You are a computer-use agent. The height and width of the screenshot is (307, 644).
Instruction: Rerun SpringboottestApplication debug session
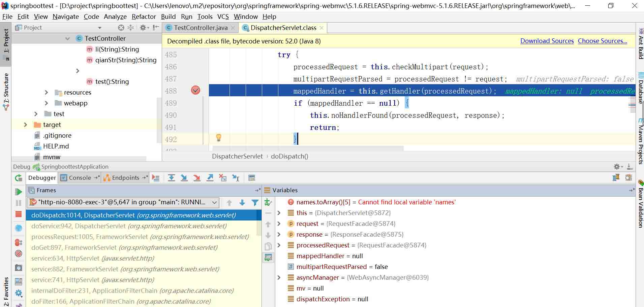[19, 178]
